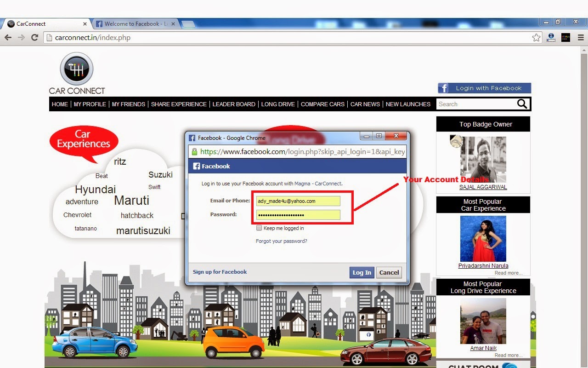Open the Chrome hamburger menu

[581, 38]
